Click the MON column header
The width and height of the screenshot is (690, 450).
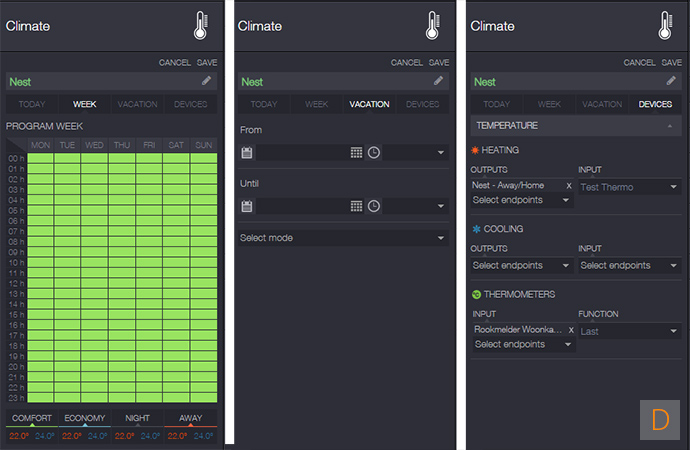pos(40,145)
